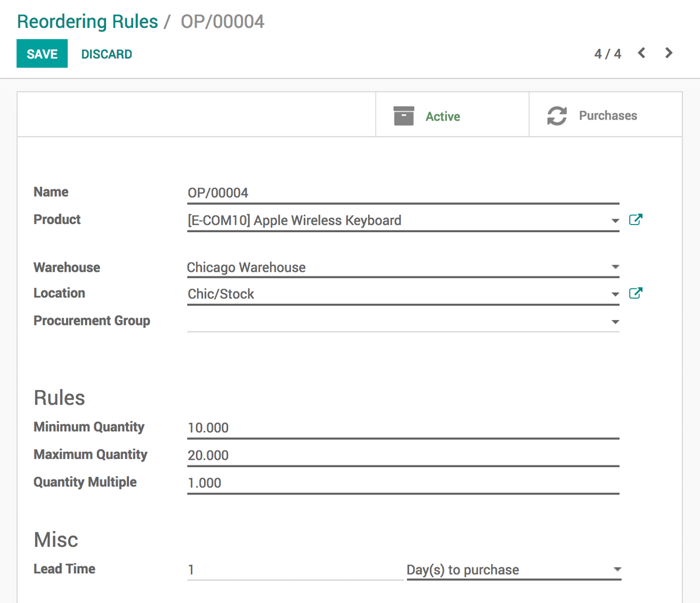Click the Lead Time number field
Viewport: 700px width, 603px height.
(x=295, y=570)
